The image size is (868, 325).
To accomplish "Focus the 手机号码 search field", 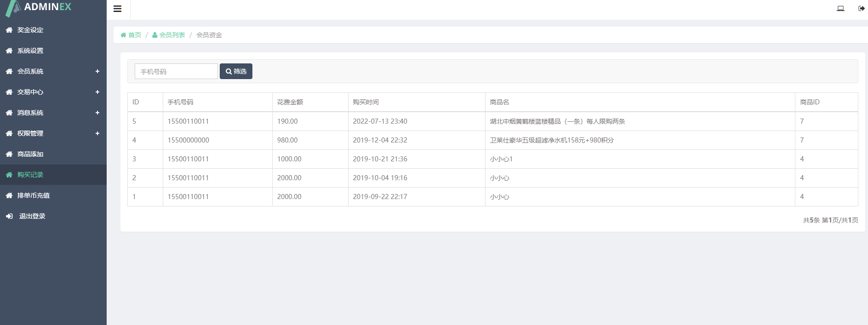I will (x=176, y=71).
